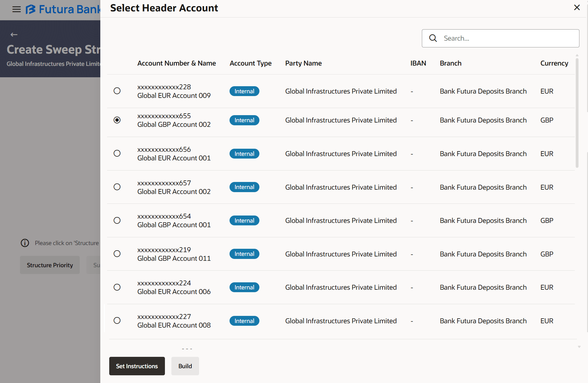Select Global EUR Account 002 radio button
588x383 pixels.
point(117,187)
